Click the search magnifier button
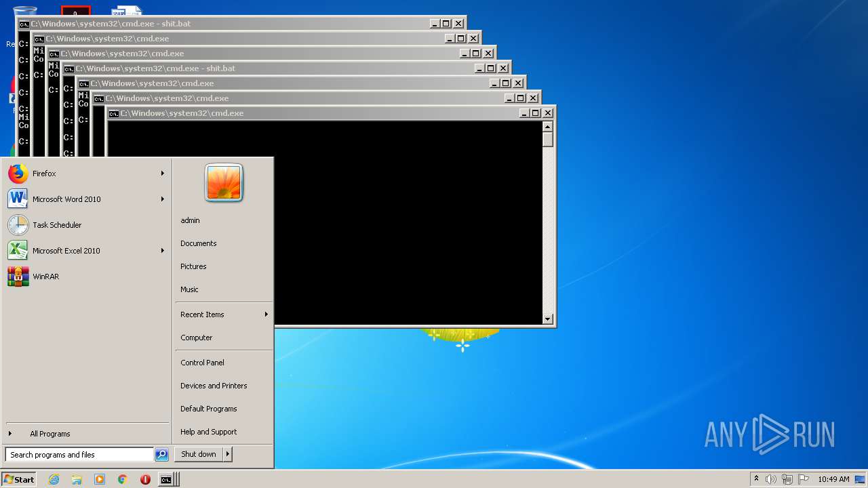The width and height of the screenshot is (868, 488). pos(161,455)
